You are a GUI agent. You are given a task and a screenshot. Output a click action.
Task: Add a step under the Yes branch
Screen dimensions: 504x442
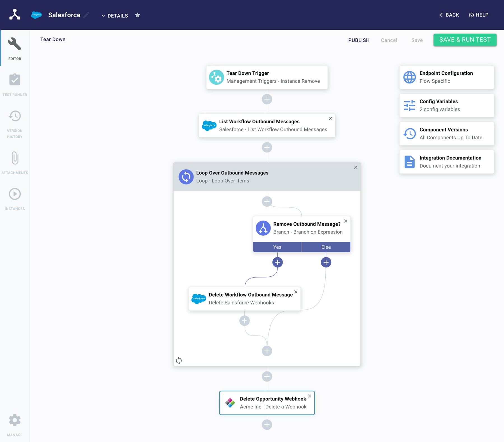pos(277,262)
